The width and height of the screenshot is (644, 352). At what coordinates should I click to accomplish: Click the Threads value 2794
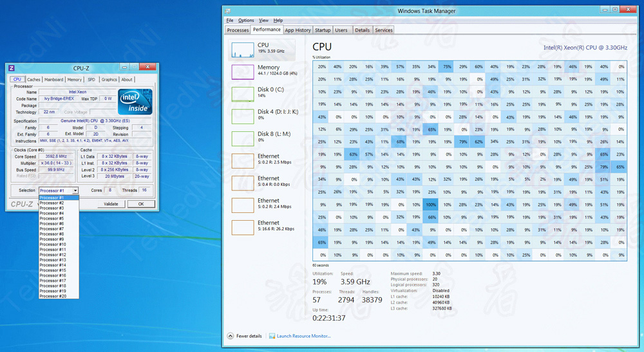point(346,300)
